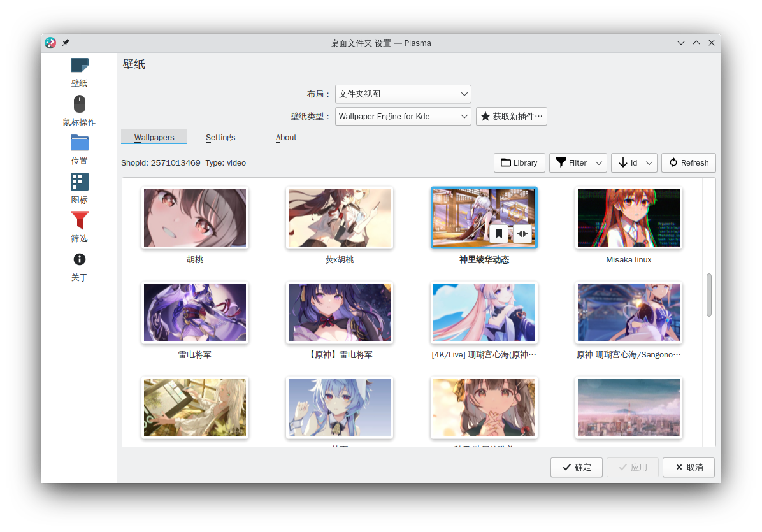This screenshot has height=532, width=762.
Task: Select the 胡桃 wallpaper thumbnail
Action: click(195, 218)
